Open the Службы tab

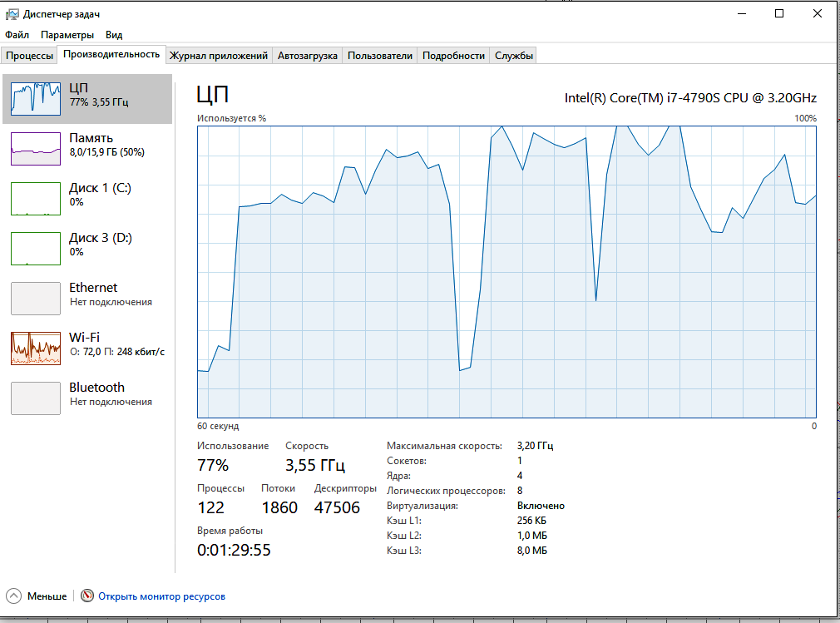coord(513,56)
